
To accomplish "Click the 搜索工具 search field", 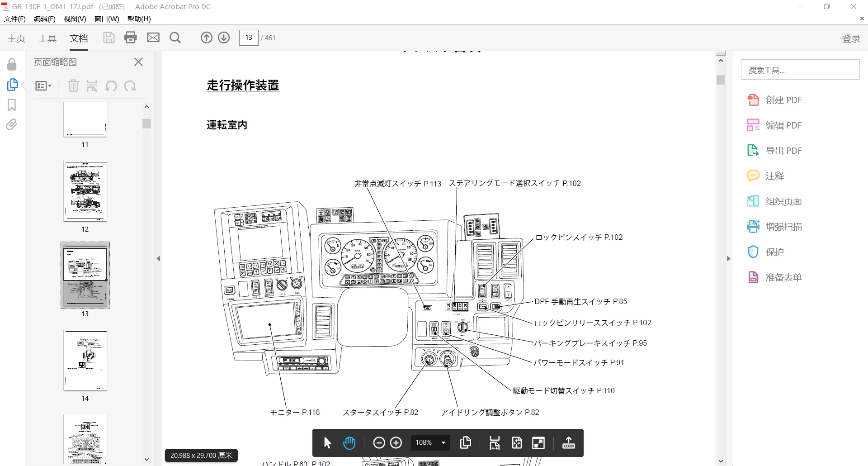I will point(800,70).
